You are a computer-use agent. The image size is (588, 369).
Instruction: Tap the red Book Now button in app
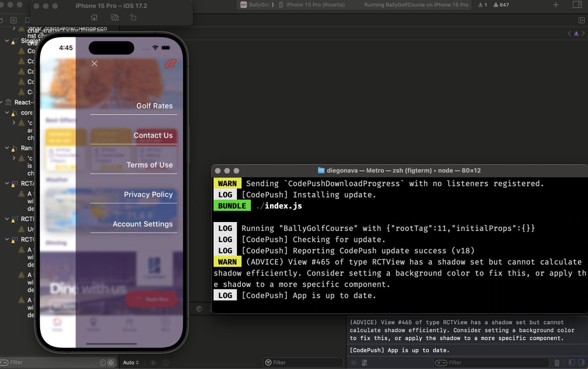[151, 299]
